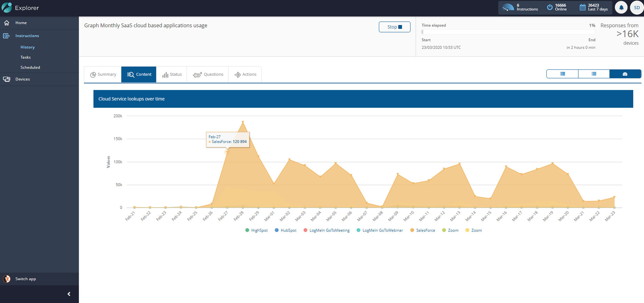Click the '23/03/2020 10:53 UTC' start time
Image resolution: width=644 pixels, height=303 pixels.
click(441, 48)
